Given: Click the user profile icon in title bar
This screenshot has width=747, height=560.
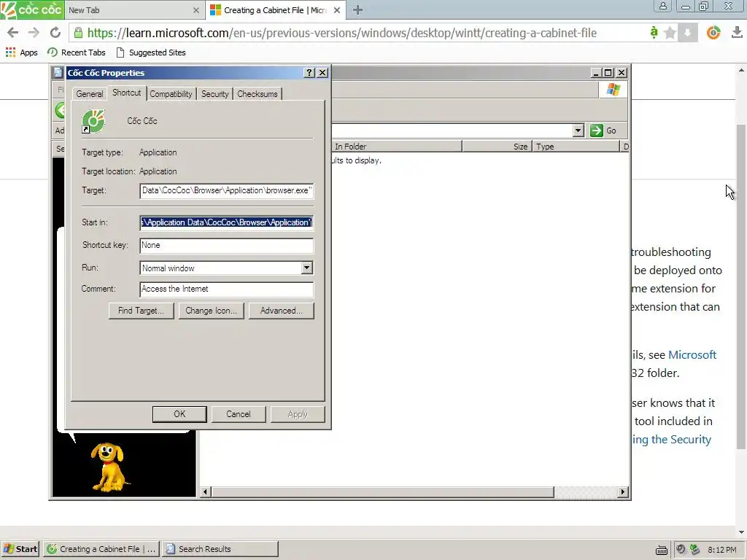Looking at the screenshot, I should [662, 7].
